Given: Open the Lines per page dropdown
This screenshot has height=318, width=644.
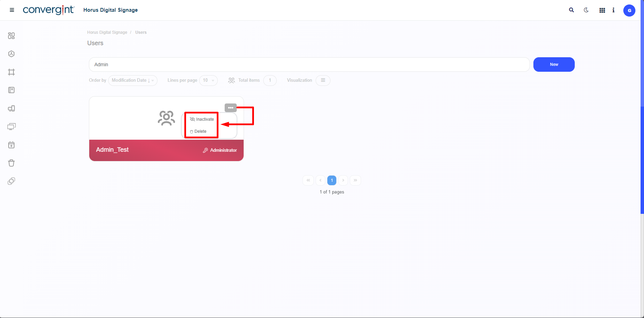Looking at the screenshot, I should click(208, 80).
